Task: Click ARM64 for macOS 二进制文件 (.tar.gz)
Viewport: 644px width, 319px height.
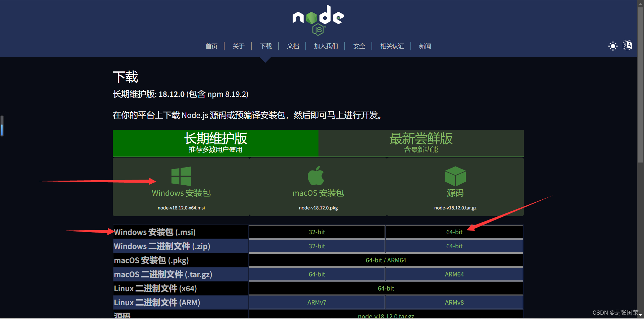Action: (454, 274)
